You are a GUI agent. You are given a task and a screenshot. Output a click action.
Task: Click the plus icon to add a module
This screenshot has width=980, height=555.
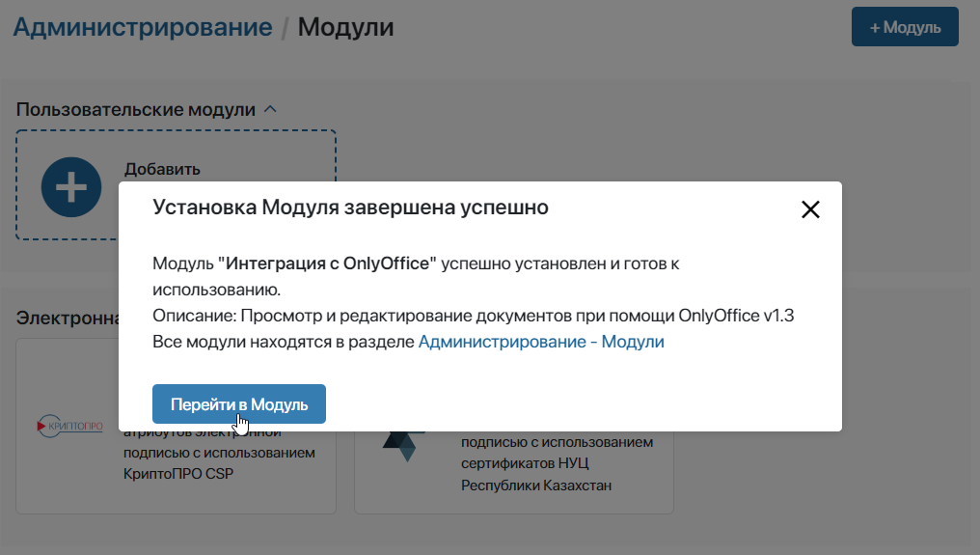pyautogui.click(x=71, y=187)
